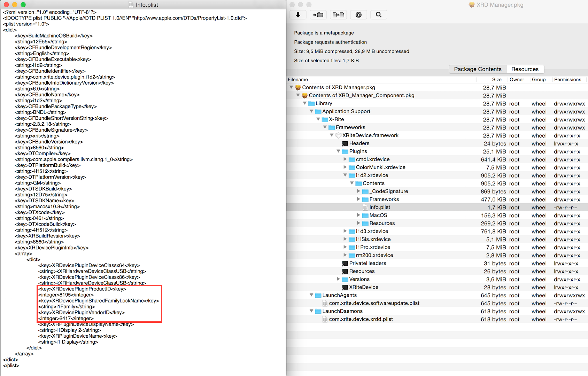Collapse the PlugIns folder

point(338,151)
